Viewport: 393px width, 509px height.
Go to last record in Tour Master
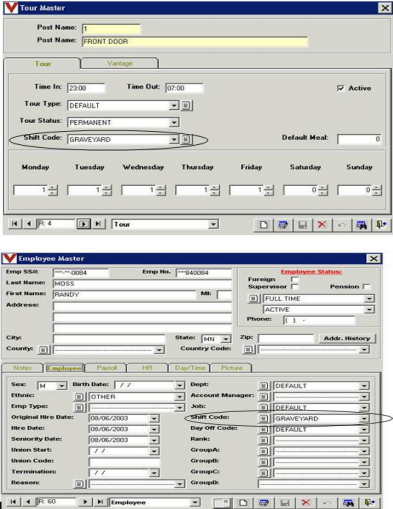click(x=98, y=224)
